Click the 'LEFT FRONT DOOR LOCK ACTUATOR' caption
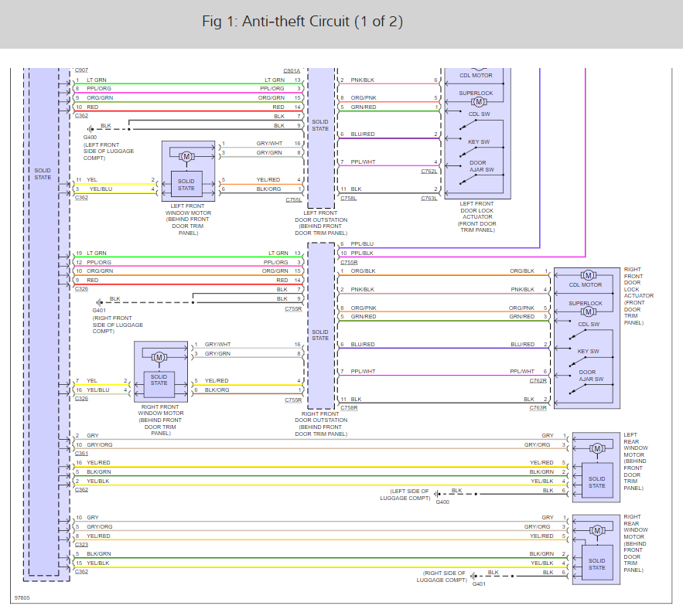The width and height of the screenshot is (683, 616). (477, 216)
